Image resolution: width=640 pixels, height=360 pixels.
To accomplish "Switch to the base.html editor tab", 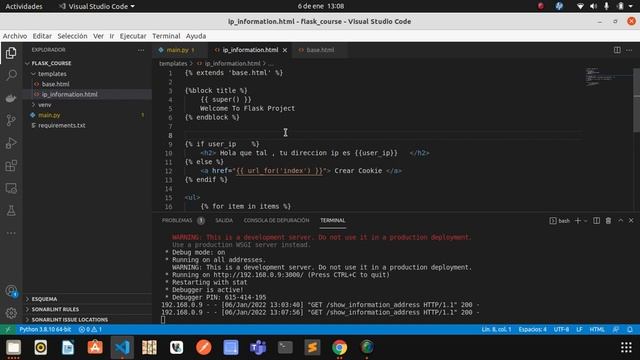I will click(320, 50).
